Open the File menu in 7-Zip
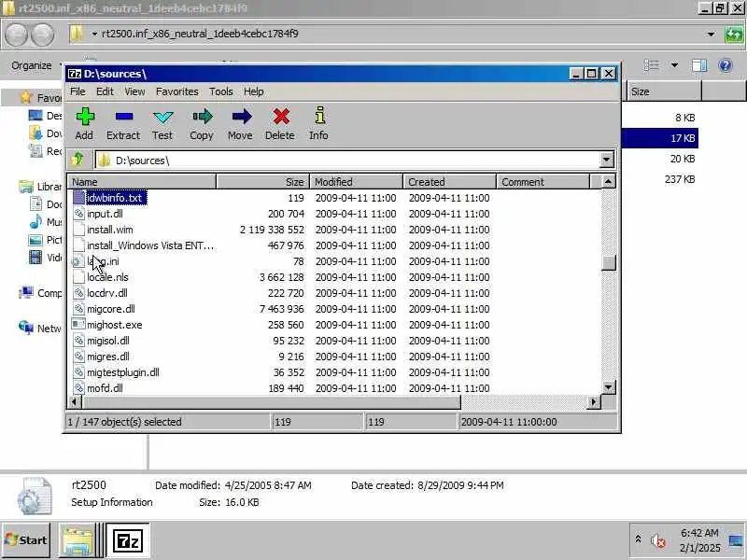 pyautogui.click(x=78, y=91)
